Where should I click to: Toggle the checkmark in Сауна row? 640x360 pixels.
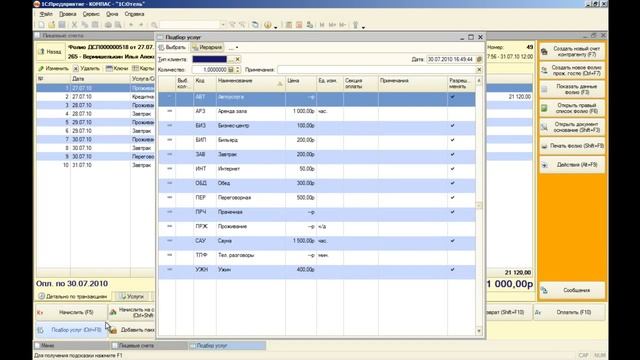click(x=452, y=241)
